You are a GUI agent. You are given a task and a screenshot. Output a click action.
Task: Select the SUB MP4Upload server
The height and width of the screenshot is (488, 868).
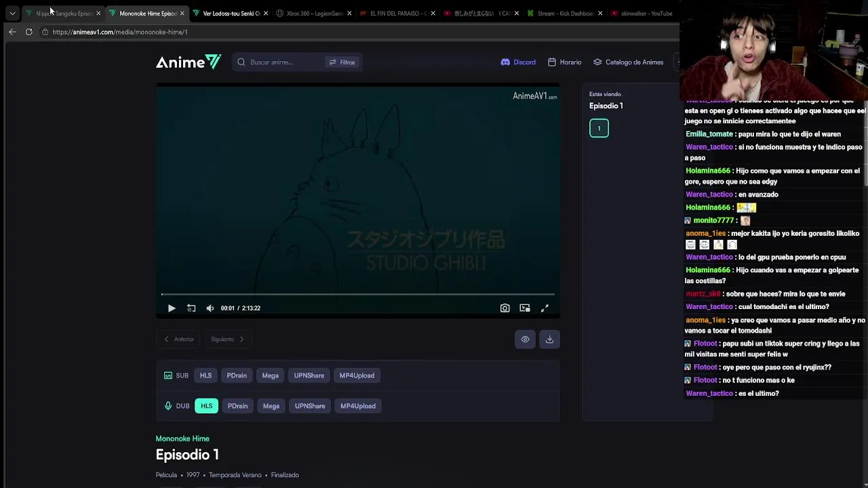click(357, 375)
